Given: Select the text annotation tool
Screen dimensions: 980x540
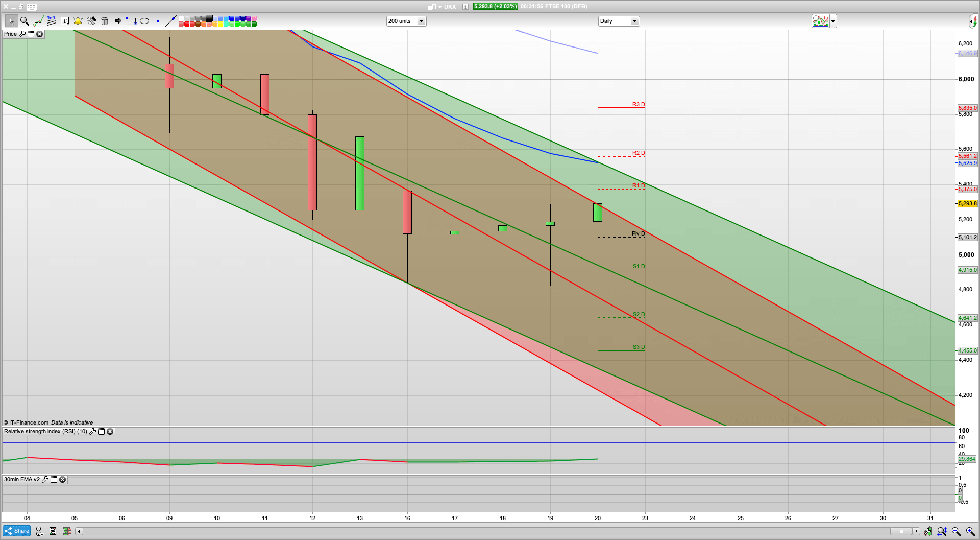Looking at the screenshot, I should tap(65, 21).
